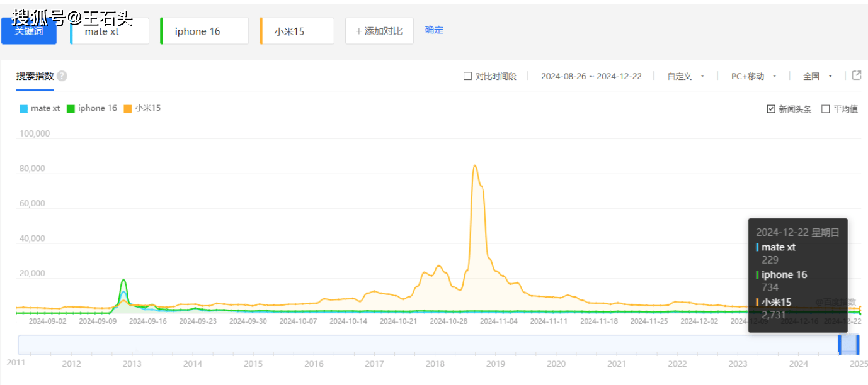The width and height of the screenshot is (868, 385).
Task: Click 2018 on the timeline overview axis
Action: pos(435,364)
